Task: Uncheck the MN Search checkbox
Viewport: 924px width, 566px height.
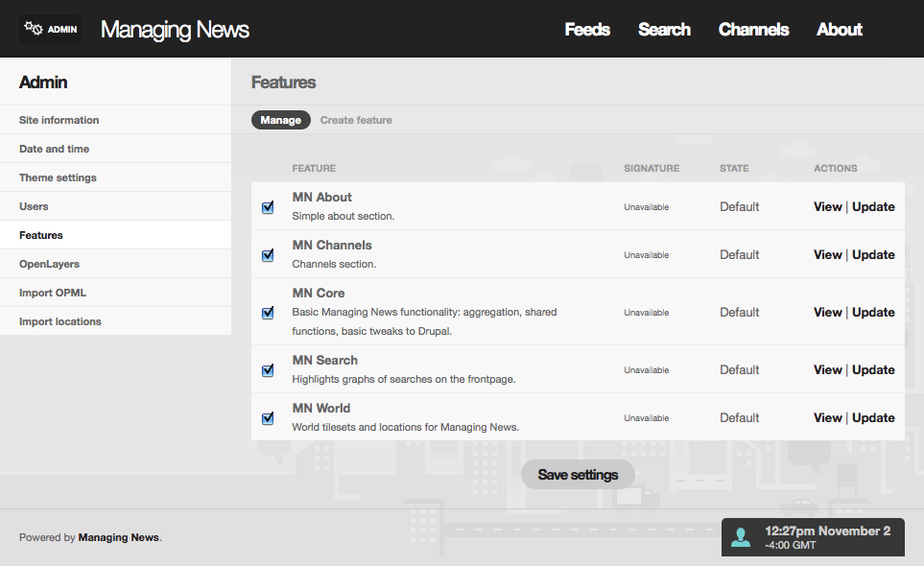Action: [x=268, y=370]
